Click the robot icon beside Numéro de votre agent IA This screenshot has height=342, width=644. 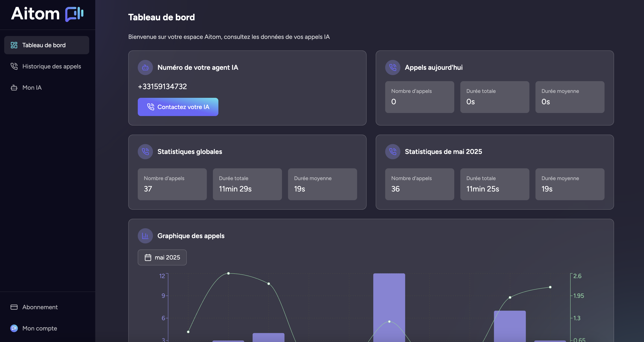point(145,67)
